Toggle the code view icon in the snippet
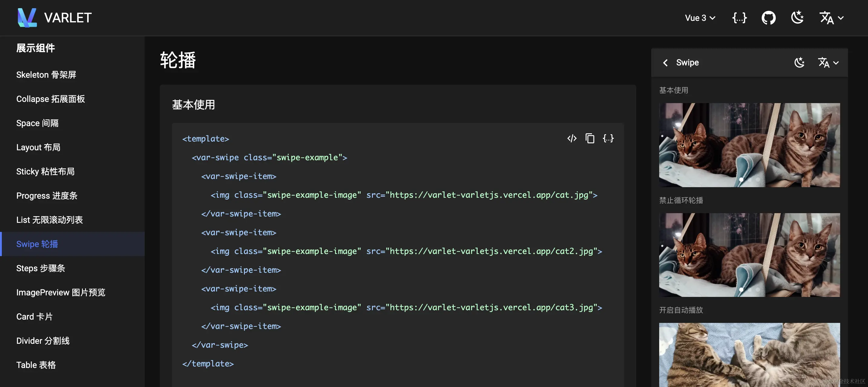 [x=572, y=138]
